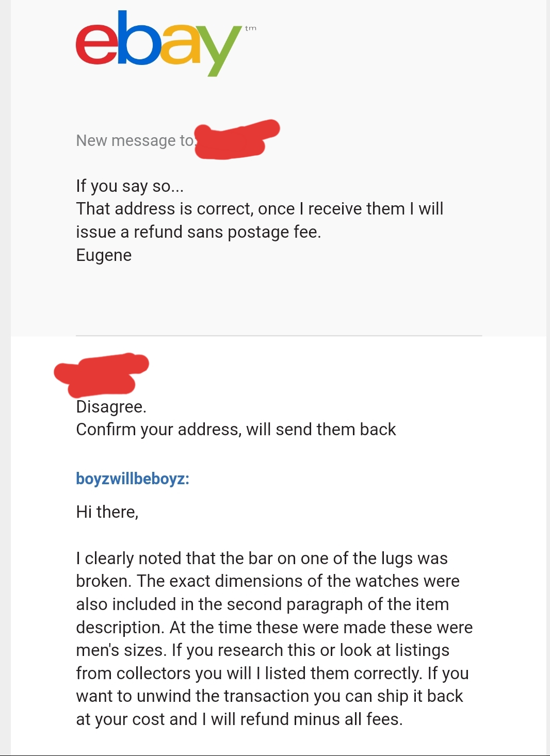The width and height of the screenshot is (550, 756).
Task: Open the boyzwillbeboyz sender link
Action: point(133,479)
